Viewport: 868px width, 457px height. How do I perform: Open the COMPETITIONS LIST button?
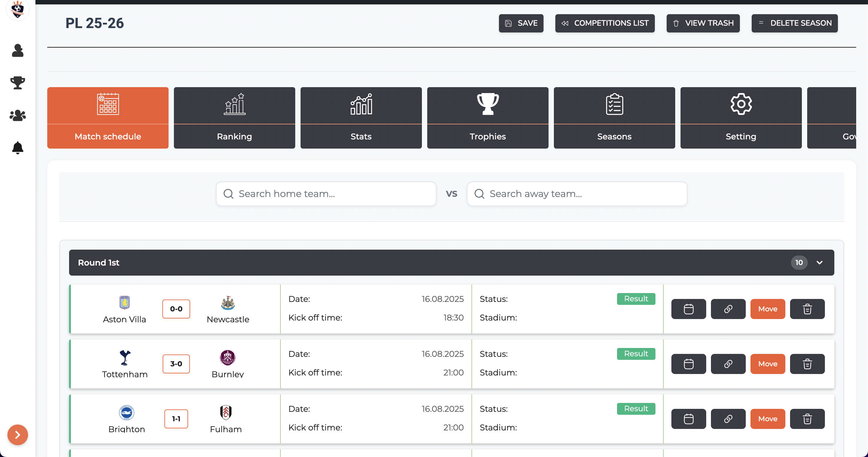coord(605,23)
